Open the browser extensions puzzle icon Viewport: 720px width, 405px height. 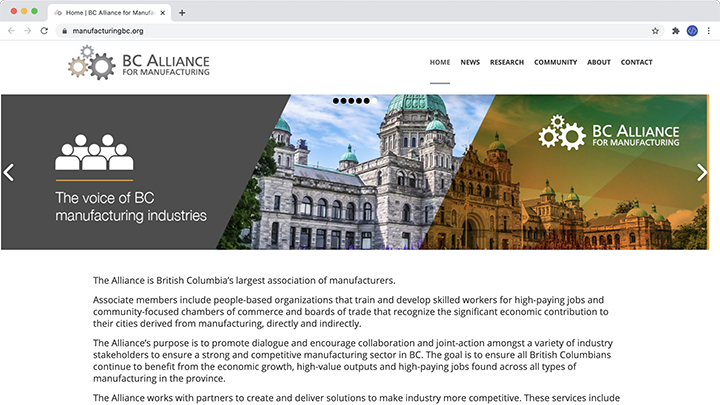pos(676,31)
